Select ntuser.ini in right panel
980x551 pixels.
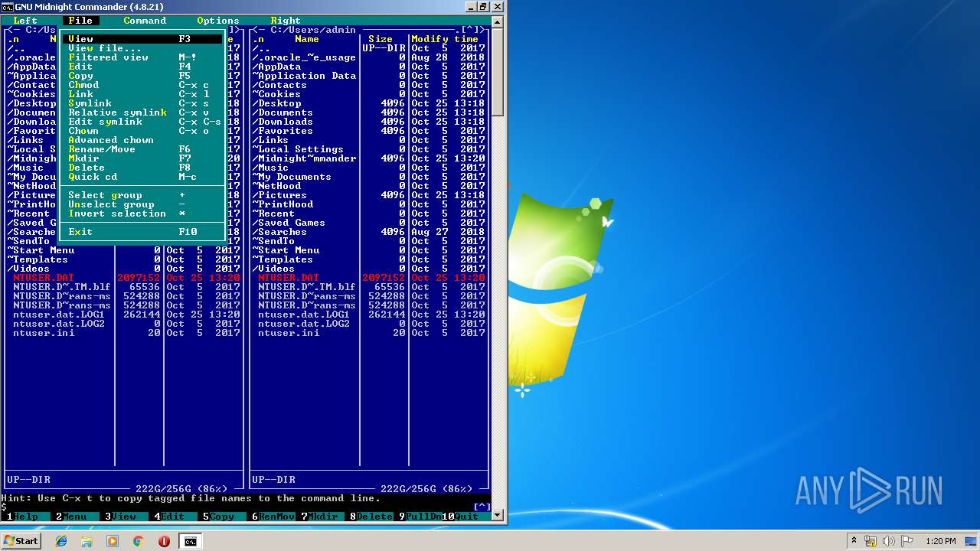[x=368, y=333]
